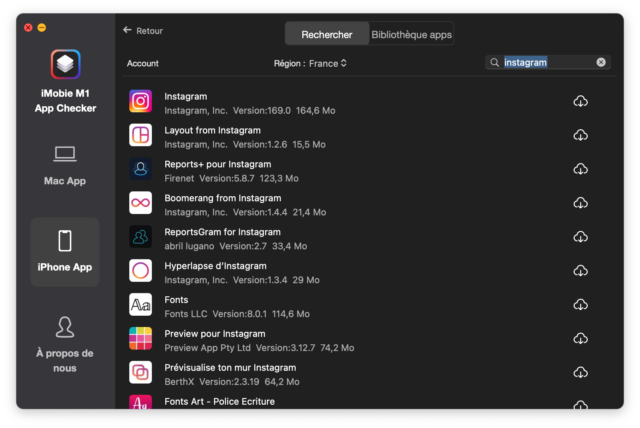Click the Fonts Aa app icon
This screenshot has width=640, height=428.
140,304
